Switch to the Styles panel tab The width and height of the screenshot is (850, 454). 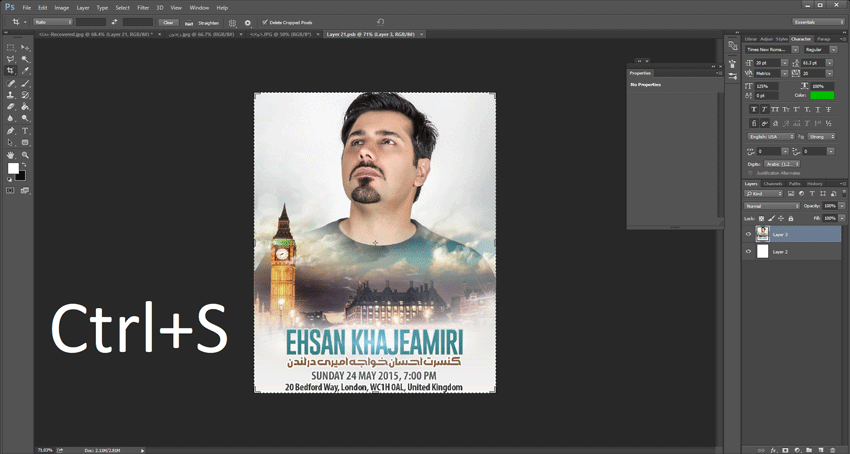pos(781,39)
